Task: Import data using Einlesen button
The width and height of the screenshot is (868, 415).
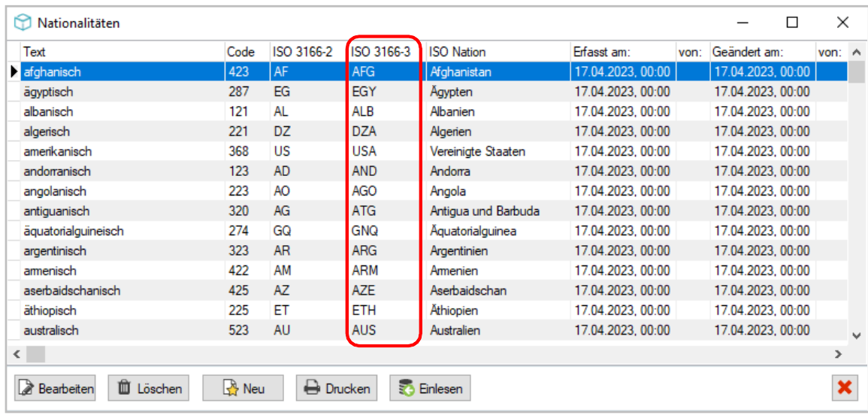Action: (x=430, y=389)
